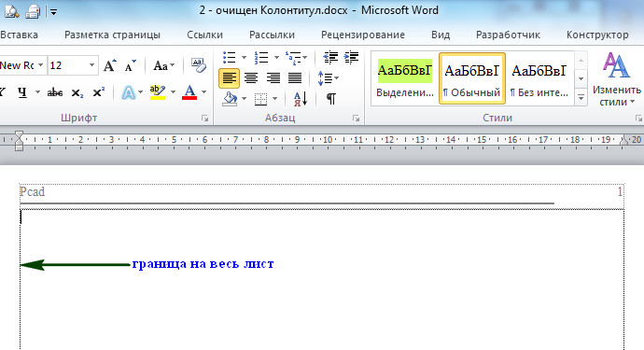This screenshot has width=644, height=350.
Task: Toggle Justify alignment
Action: tap(295, 78)
